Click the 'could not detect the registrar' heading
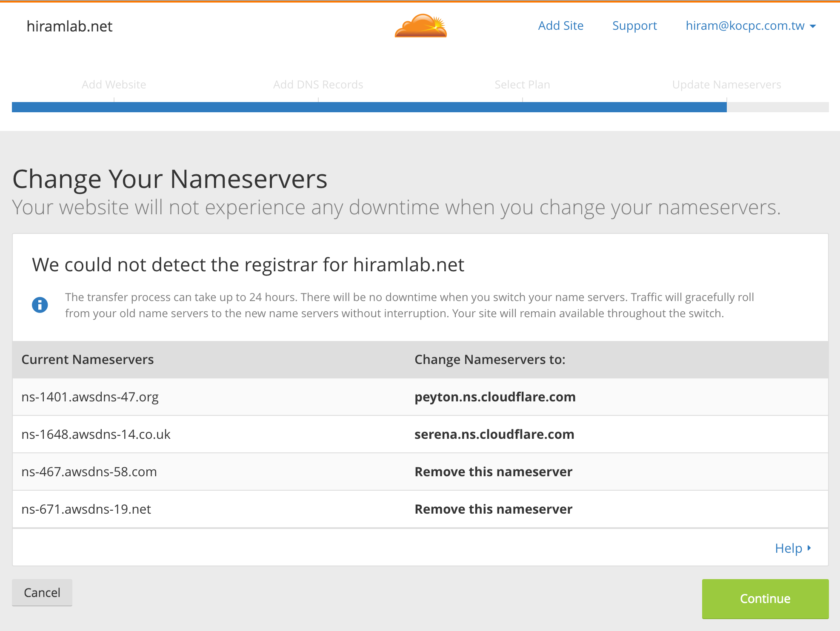The height and width of the screenshot is (631, 840). 248,265
